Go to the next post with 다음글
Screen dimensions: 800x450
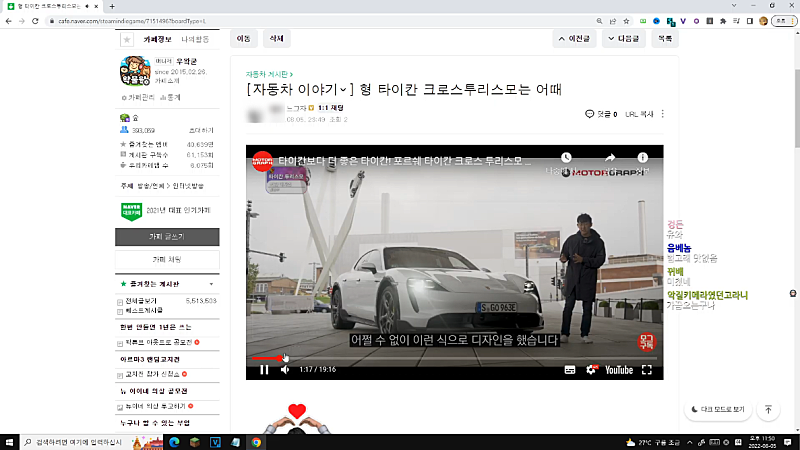click(x=622, y=39)
